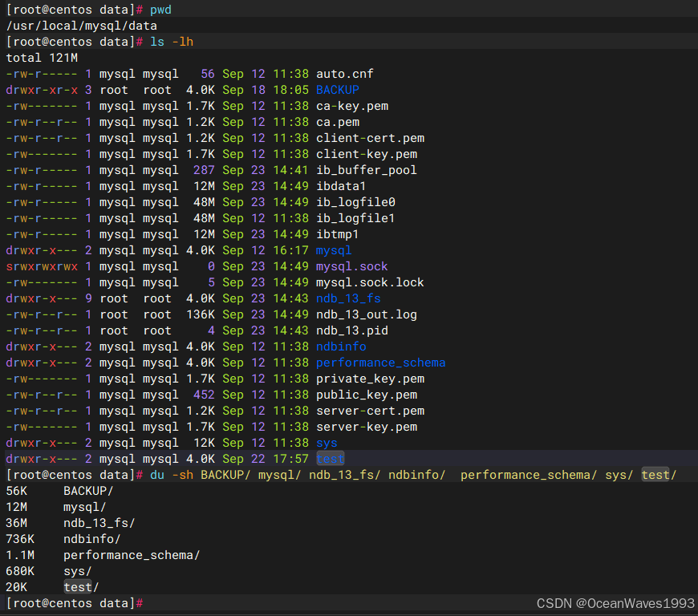Select the '1.1M' size value
The image size is (698, 616).
20,555
